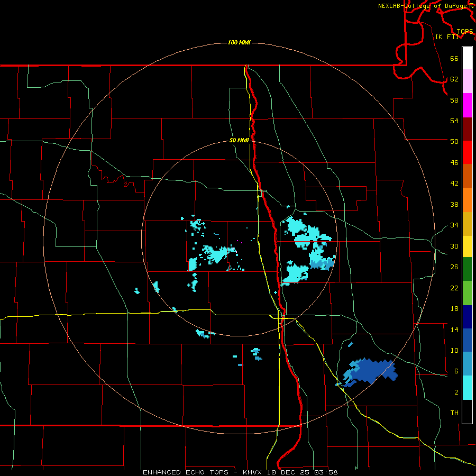Click the 50 legend value
The height and width of the screenshot is (476, 476).
point(454,142)
